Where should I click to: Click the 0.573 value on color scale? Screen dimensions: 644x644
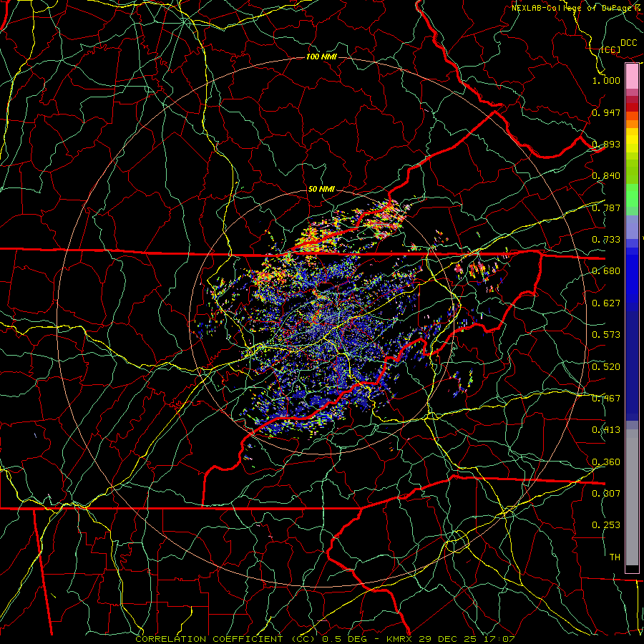tap(606, 335)
